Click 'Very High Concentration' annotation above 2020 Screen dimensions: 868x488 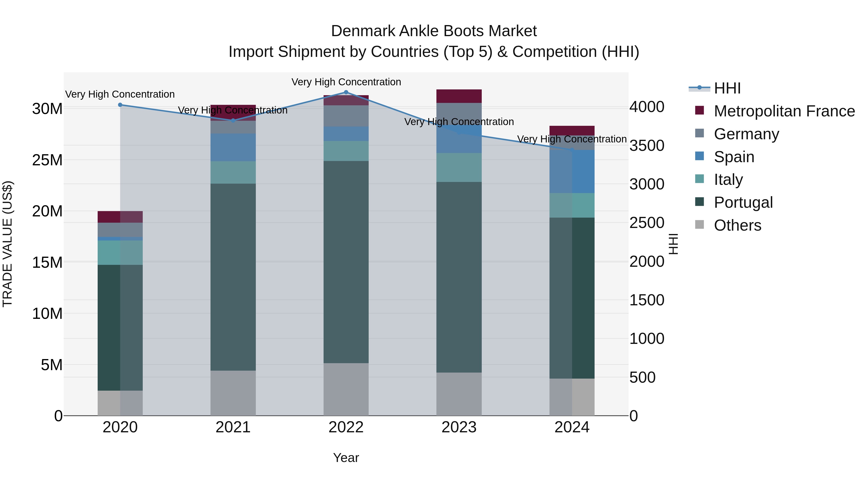click(120, 94)
